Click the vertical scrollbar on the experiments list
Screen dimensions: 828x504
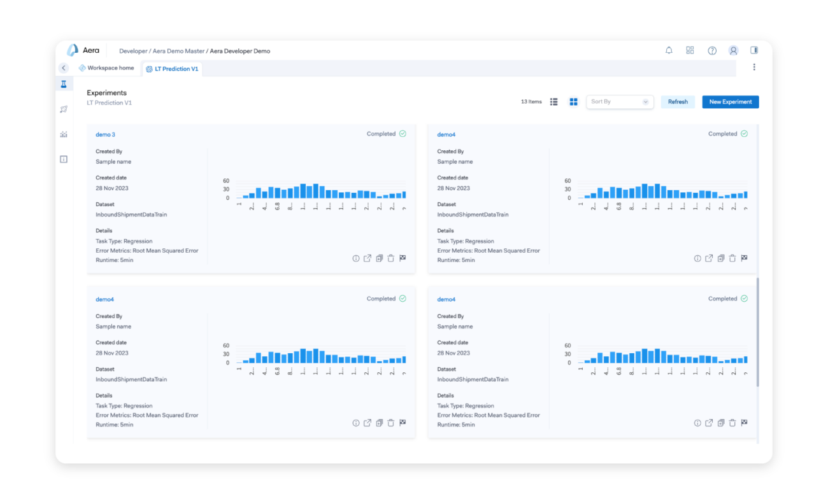click(757, 331)
